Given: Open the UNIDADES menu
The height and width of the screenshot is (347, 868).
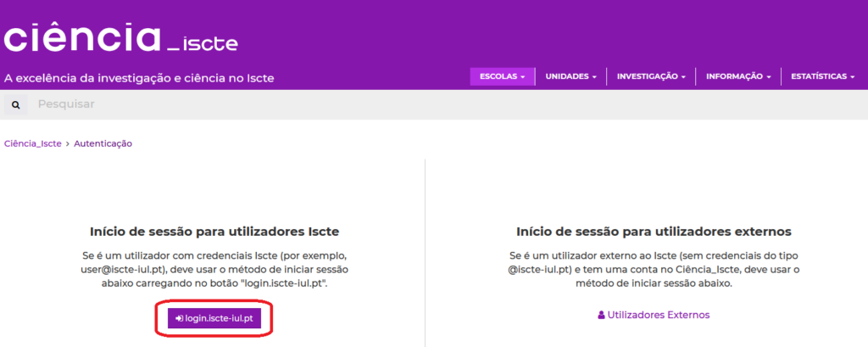Looking at the screenshot, I should coord(570,76).
